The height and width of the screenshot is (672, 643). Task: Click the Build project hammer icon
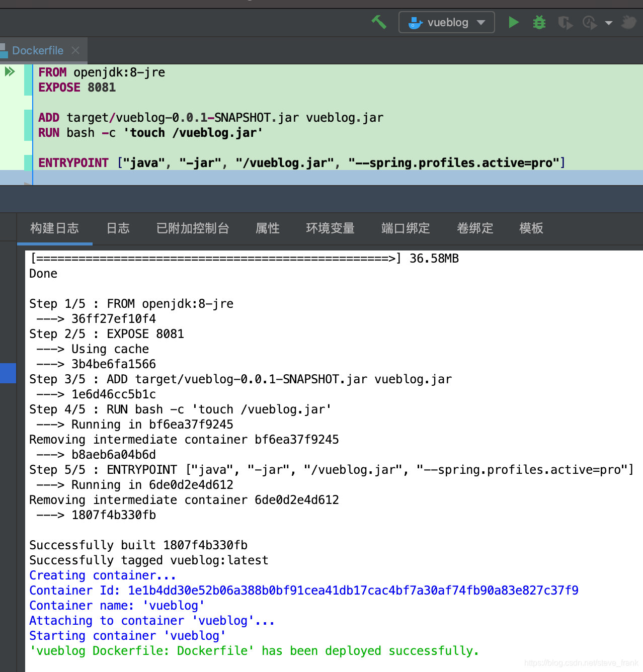(x=379, y=22)
